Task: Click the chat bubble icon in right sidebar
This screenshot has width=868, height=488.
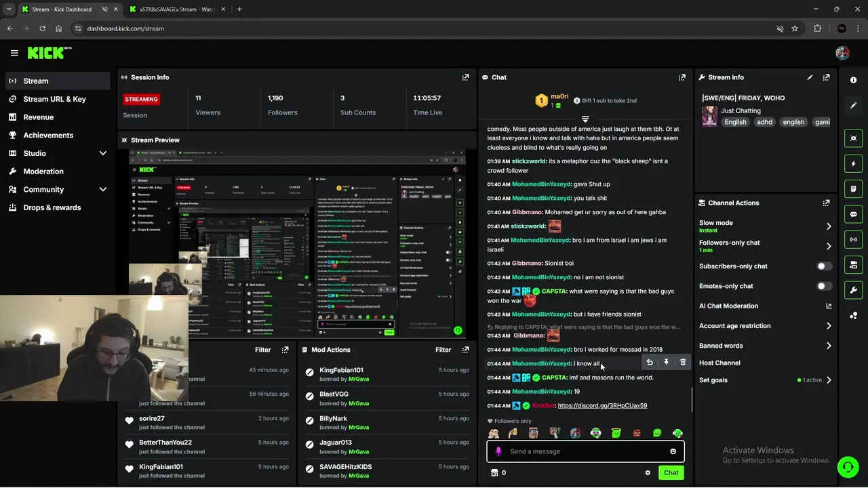Action: (x=853, y=214)
